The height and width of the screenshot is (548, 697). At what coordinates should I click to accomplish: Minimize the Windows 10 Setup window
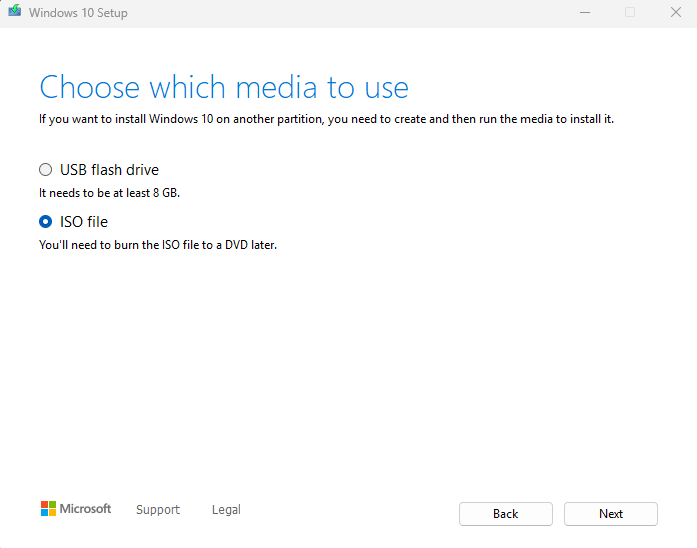584,13
